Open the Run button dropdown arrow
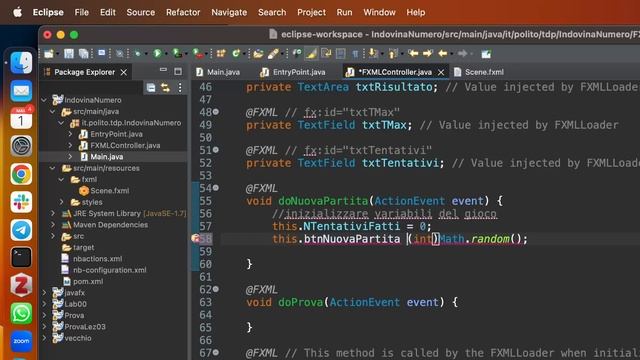The height and width of the screenshot is (360, 640). [166, 54]
